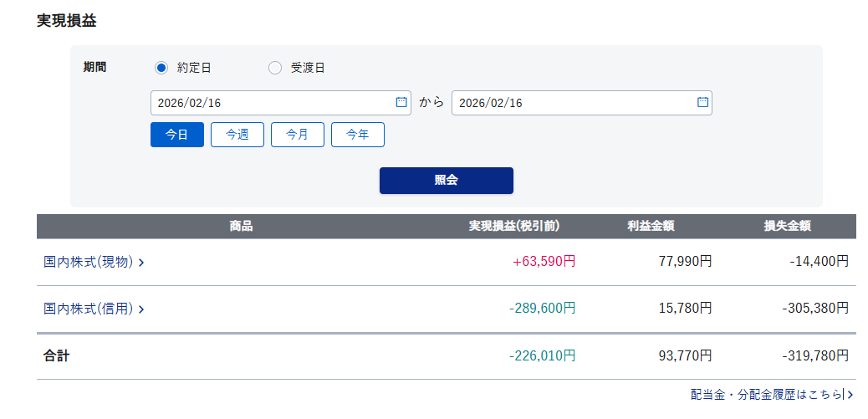Focus the end date input field
Image resolution: width=868 pixels, height=419 pixels.
(x=569, y=103)
